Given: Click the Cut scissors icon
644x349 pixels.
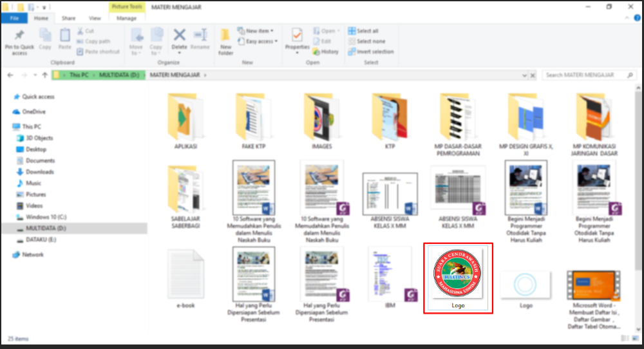Looking at the screenshot, I should [x=80, y=31].
